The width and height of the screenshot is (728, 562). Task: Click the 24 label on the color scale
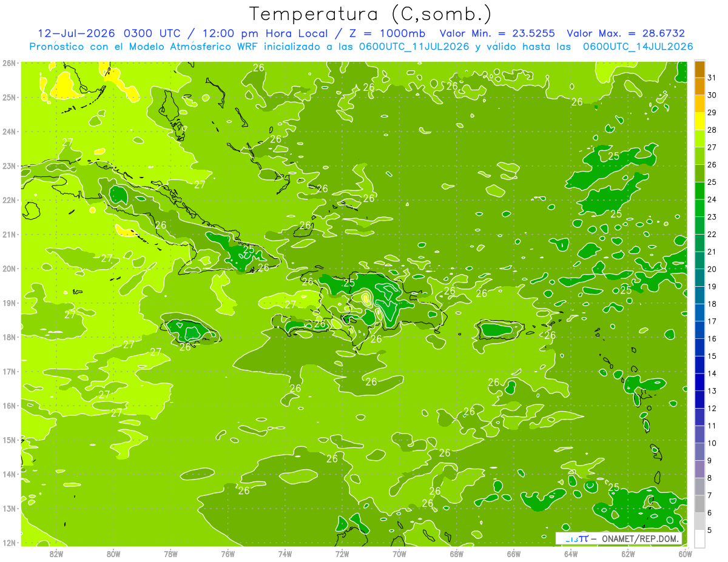pyautogui.click(x=712, y=199)
